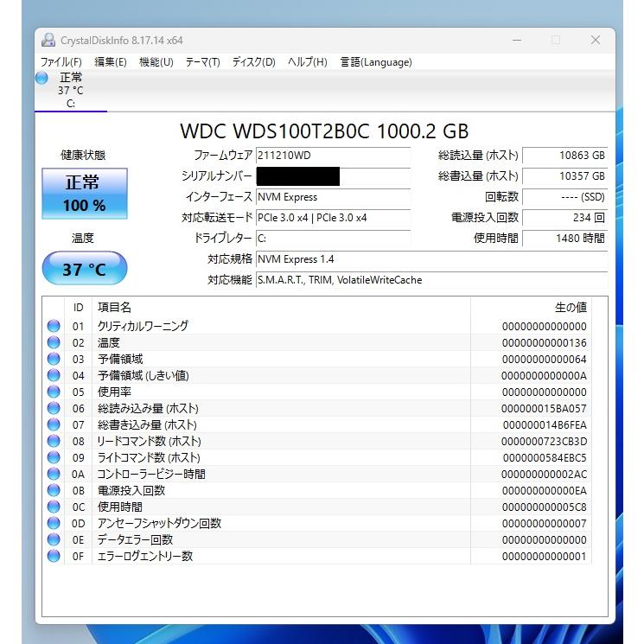644x644 pixels.
Task: Click the status icon for row 03 予備領域
Action: click(x=54, y=359)
